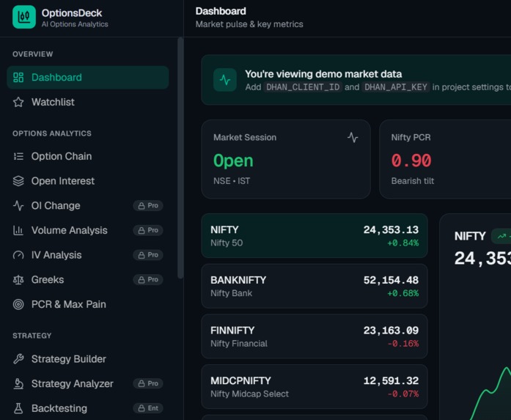
Task: Click the Ent lock badge on Backtesting
Action: [148, 408]
